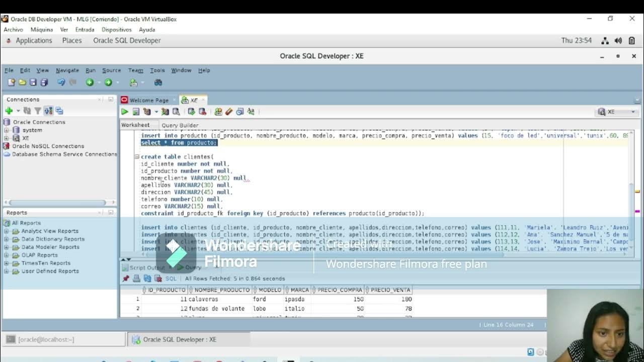Click the Save All icon
The width and height of the screenshot is (644, 362).
click(44, 82)
